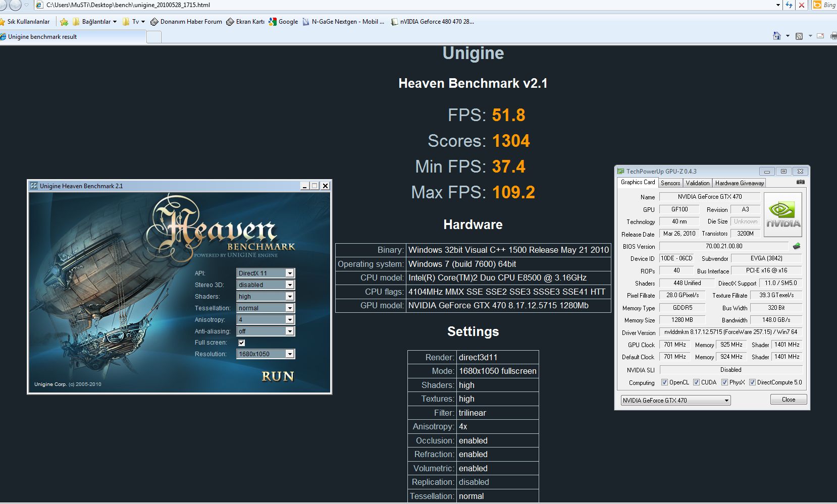Screen dimensions: 837x504
Task: Click the save BIOS chip icon
Action: tap(797, 246)
